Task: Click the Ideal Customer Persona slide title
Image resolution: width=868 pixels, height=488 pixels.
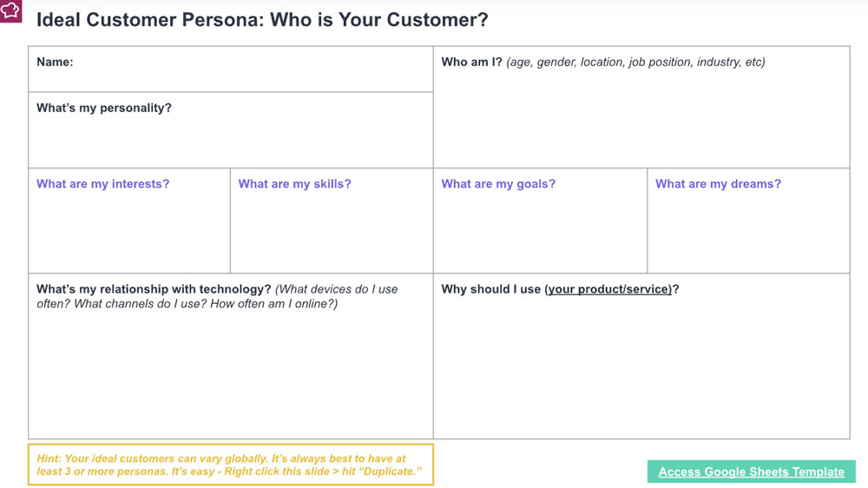Action: click(262, 20)
